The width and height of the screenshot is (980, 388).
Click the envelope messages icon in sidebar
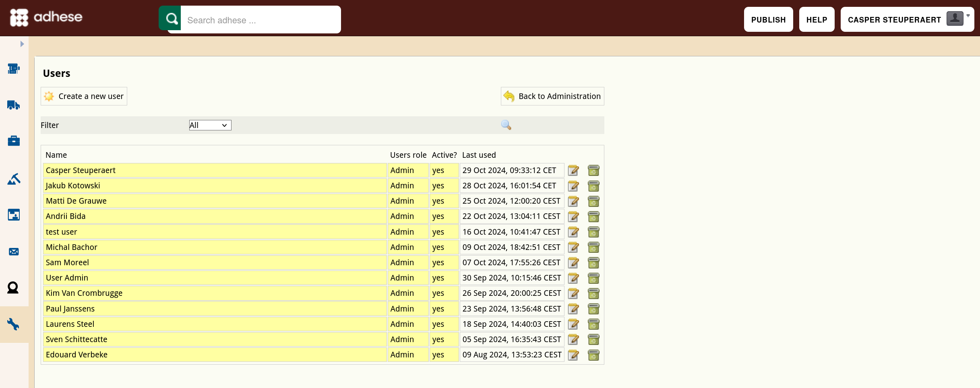pyautogui.click(x=14, y=252)
